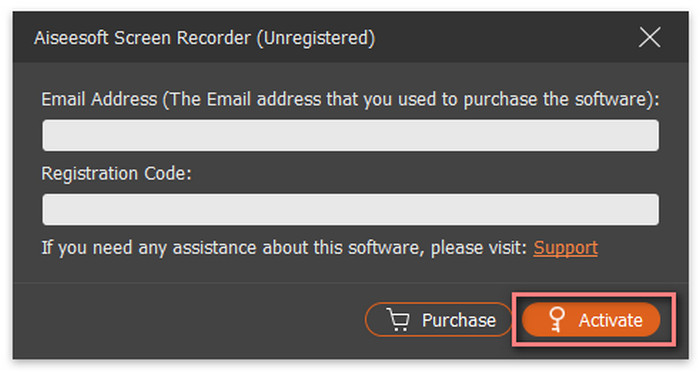Click the empty footer area beside Purchase
Image resolution: width=700 pixels, height=372 pixels.
[x=188, y=320]
